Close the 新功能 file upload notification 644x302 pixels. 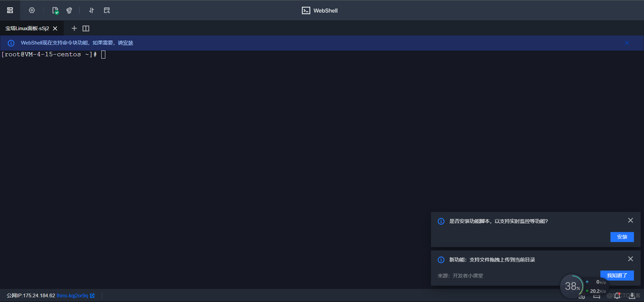(x=630, y=259)
